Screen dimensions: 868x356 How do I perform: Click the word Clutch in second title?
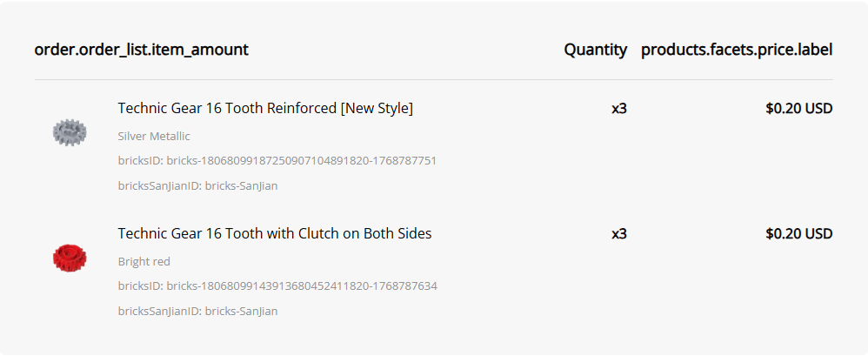318,234
